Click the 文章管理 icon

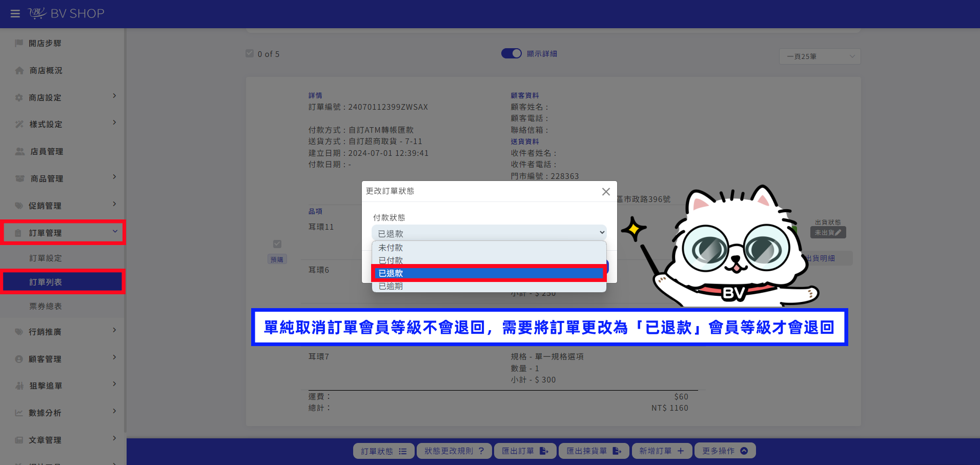coord(19,440)
